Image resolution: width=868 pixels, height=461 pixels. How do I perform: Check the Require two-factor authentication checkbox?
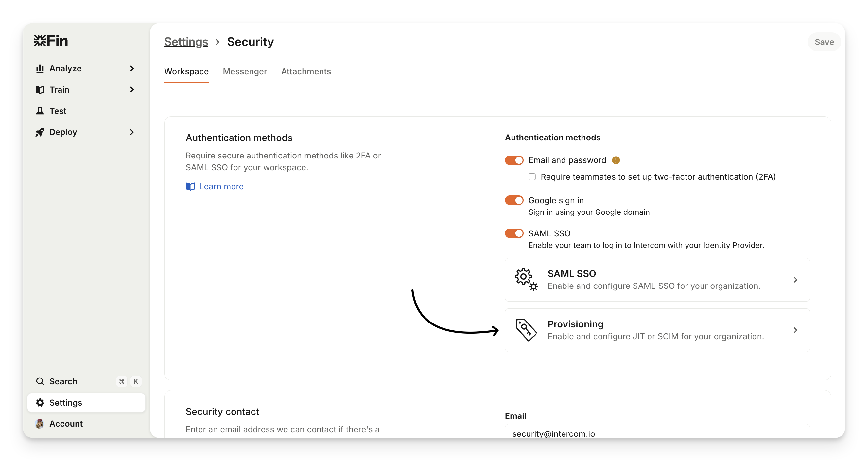[x=532, y=177]
